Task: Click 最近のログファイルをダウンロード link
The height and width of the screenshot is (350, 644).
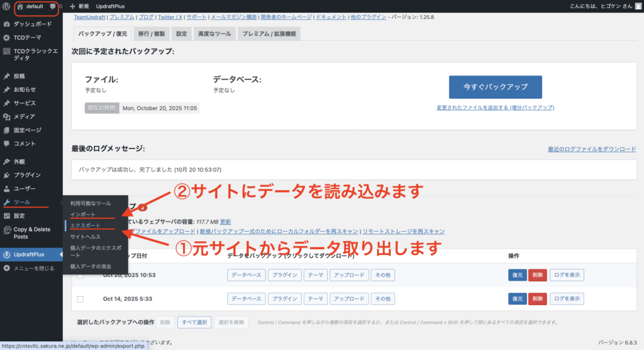Action: (x=592, y=149)
